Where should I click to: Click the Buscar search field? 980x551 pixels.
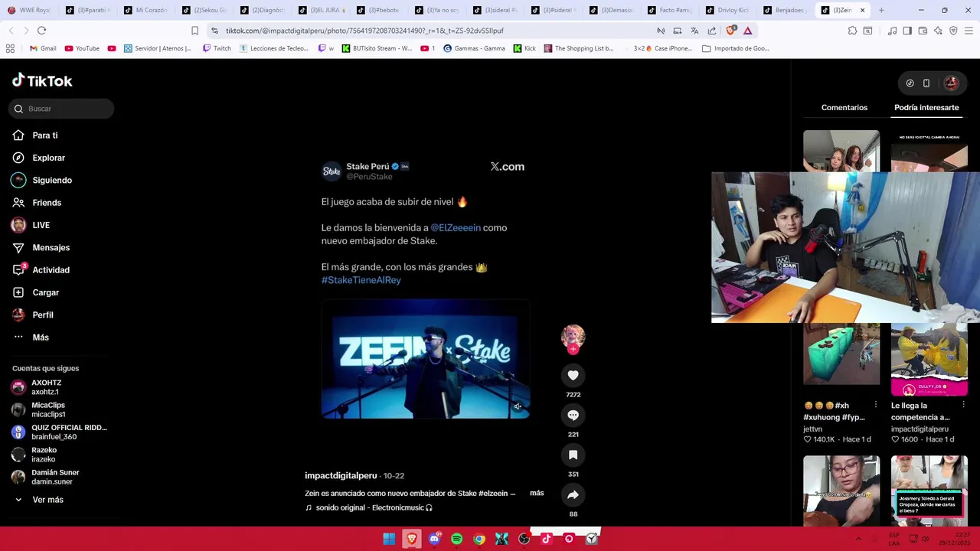click(61, 109)
